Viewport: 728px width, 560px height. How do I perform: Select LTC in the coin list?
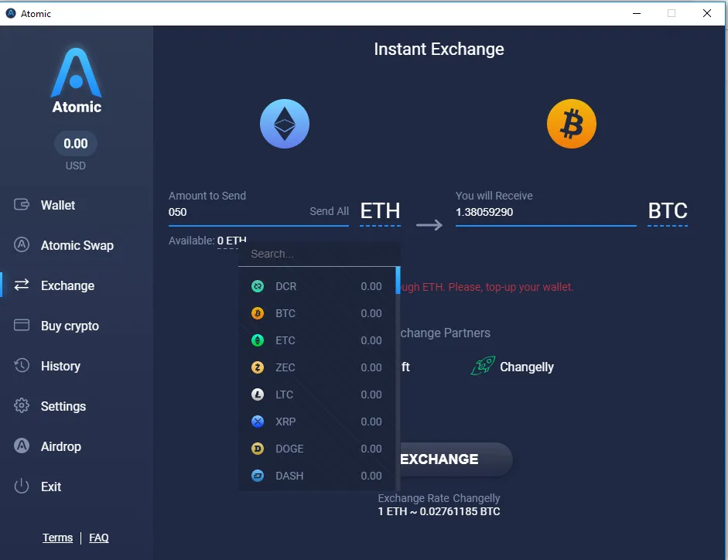(x=316, y=394)
